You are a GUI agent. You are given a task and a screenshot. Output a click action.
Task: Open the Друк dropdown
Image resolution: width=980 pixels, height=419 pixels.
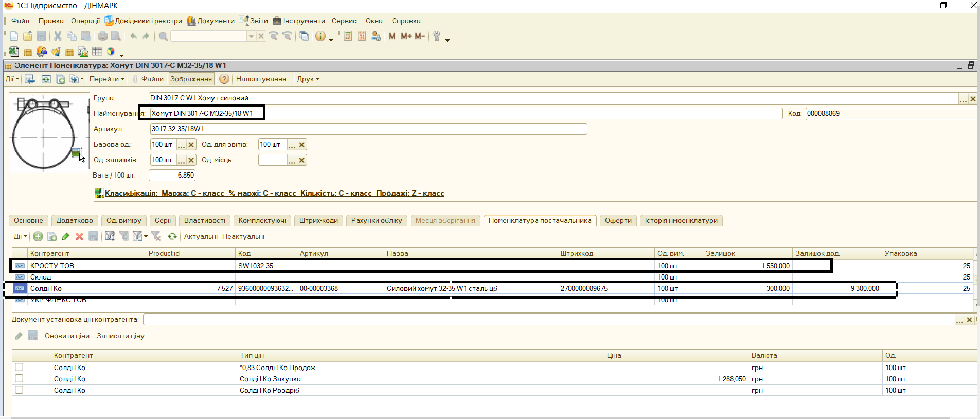[x=308, y=79]
